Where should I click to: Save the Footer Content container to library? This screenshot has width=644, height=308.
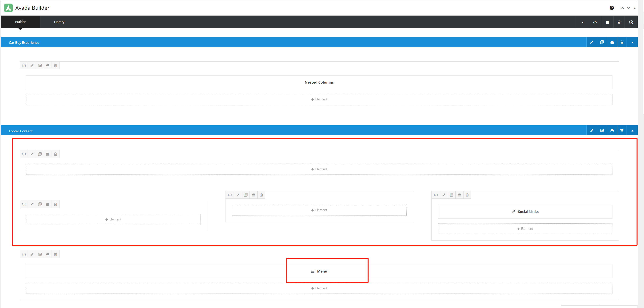(612, 131)
